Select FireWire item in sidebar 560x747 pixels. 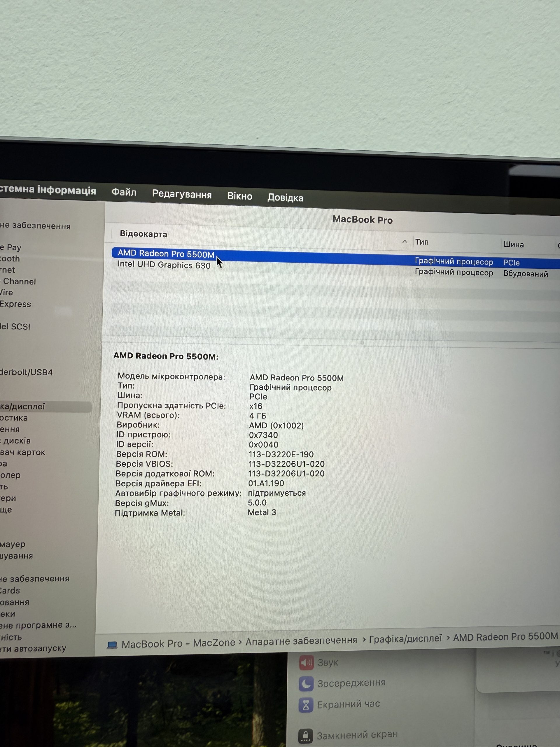[7, 292]
